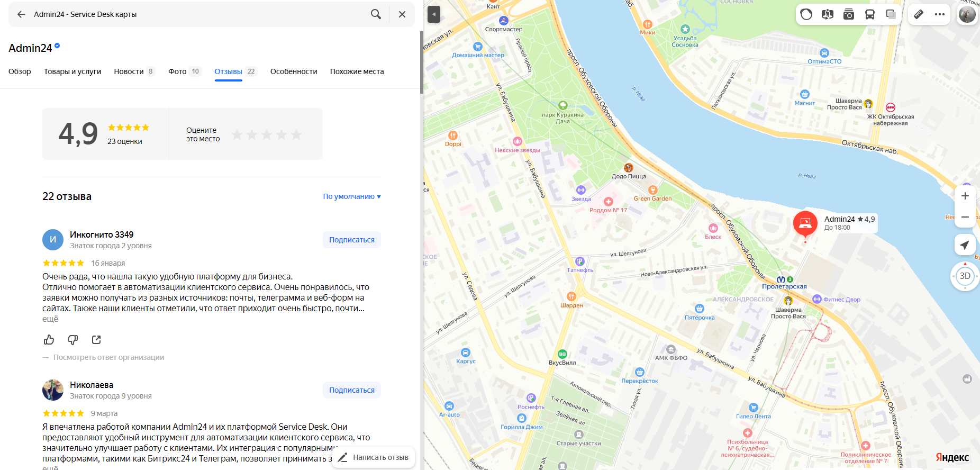Click the search magnifier icon

coord(376,14)
